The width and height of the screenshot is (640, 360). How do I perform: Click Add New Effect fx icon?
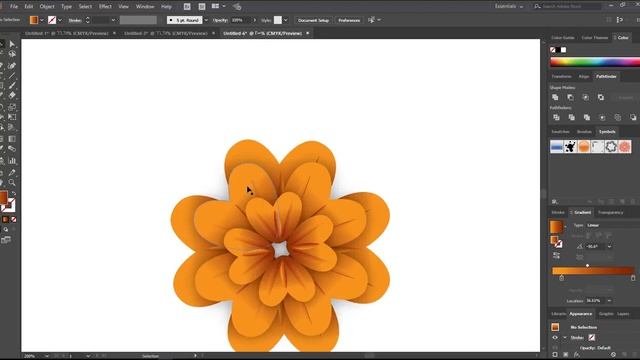click(x=576, y=355)
